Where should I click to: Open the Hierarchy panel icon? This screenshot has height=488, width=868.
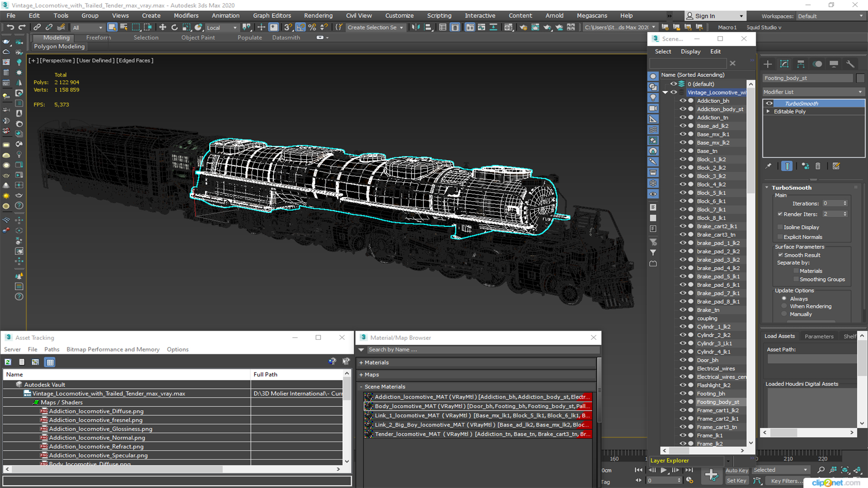click(x=801, y=64)
